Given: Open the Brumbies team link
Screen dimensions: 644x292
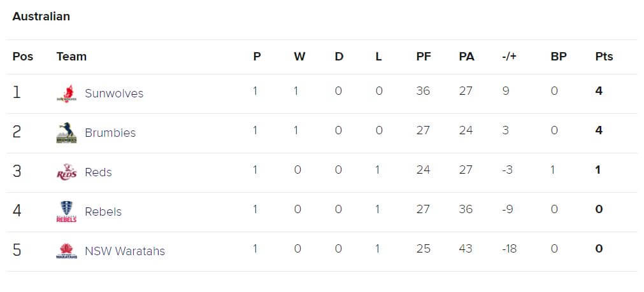Looking at the screenshot, I should [x=110, y=133].
